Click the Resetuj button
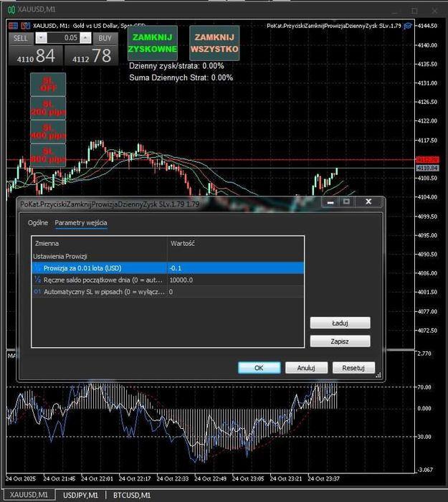This screenshot has height=502, width=448. click(x=353, y=367)
